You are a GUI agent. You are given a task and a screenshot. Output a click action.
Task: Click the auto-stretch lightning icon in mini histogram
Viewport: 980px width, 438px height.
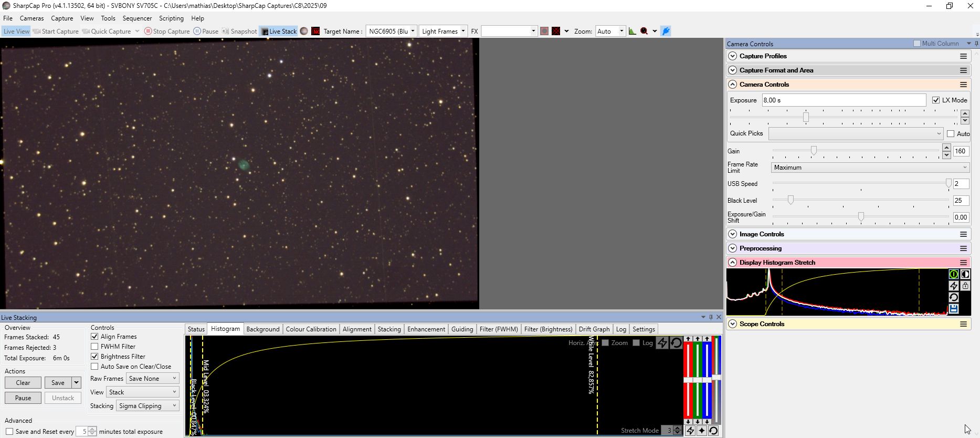click(954, 286)
